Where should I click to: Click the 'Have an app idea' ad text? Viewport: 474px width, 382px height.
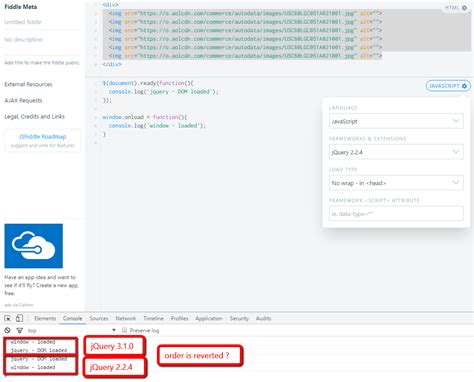coord(41,285)
